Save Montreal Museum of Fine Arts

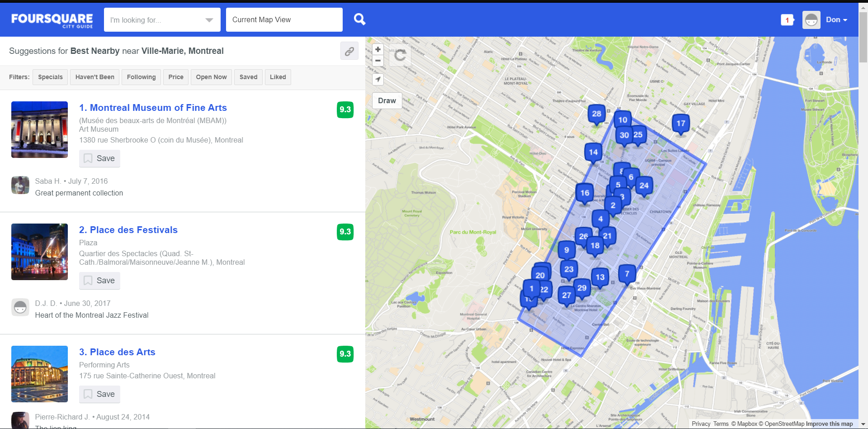pyautogui.click(x=99, y=158)
